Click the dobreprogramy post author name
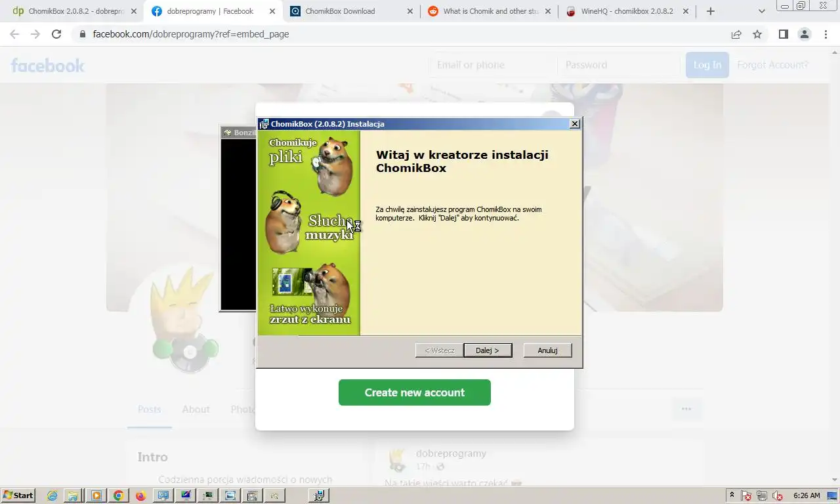Viewport: 840px width, 504px height. coord(451,453)
